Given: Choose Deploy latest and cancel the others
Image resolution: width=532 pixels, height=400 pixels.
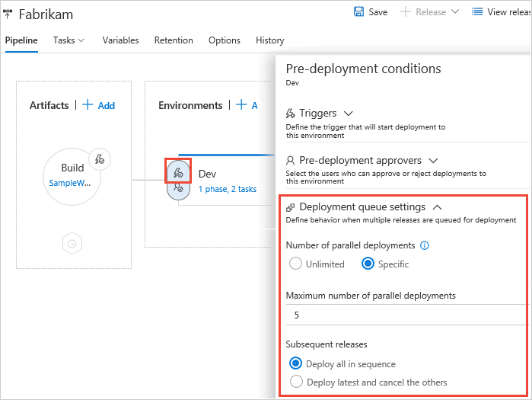Looking at the screenshot, I should point(296,382).
